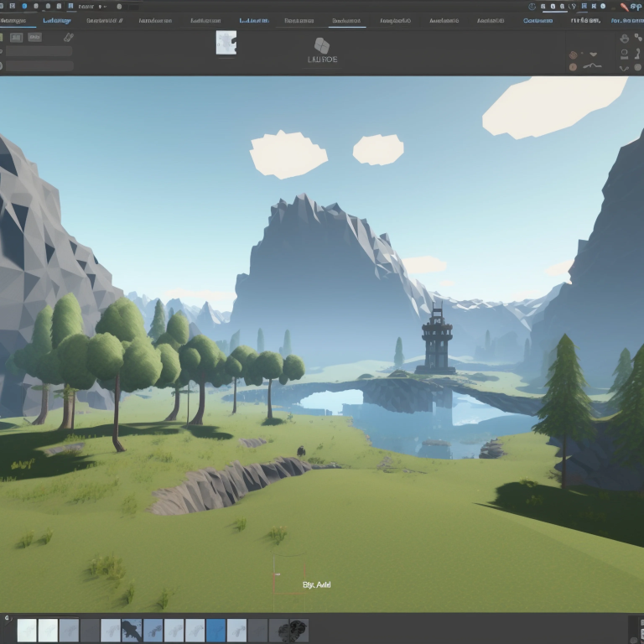
Task: Click the small dark character on the grass
Action: [301, 451]
